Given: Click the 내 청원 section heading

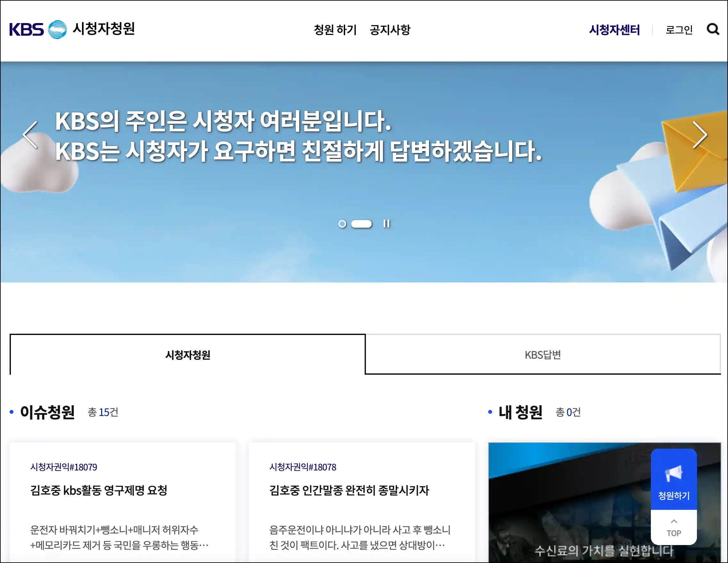Looking at the screenshot, I should pyautogui.click(x=520, y=412).
